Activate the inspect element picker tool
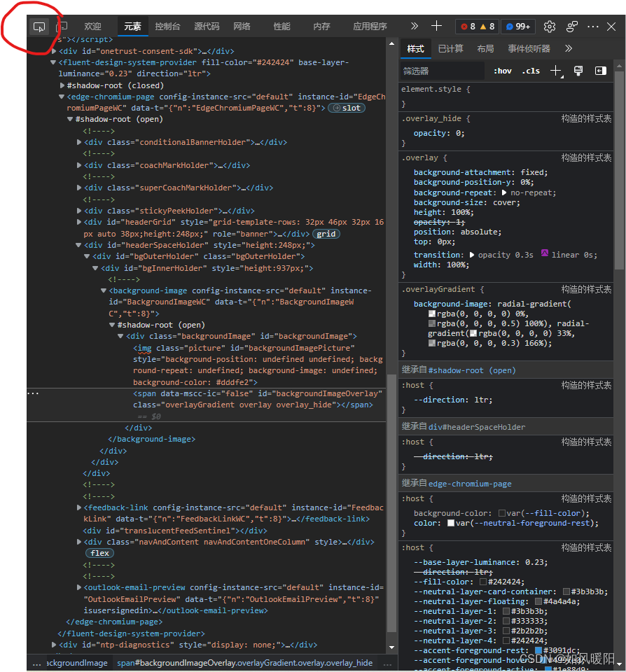 pyautogui.click(x=39, y=27)
